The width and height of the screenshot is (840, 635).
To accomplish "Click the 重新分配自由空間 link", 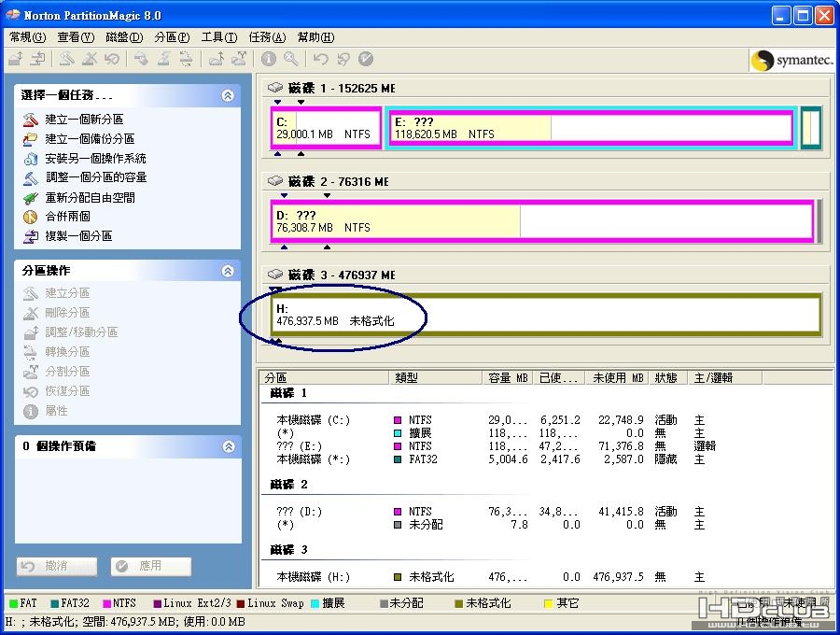I will (x=90, y=198).
